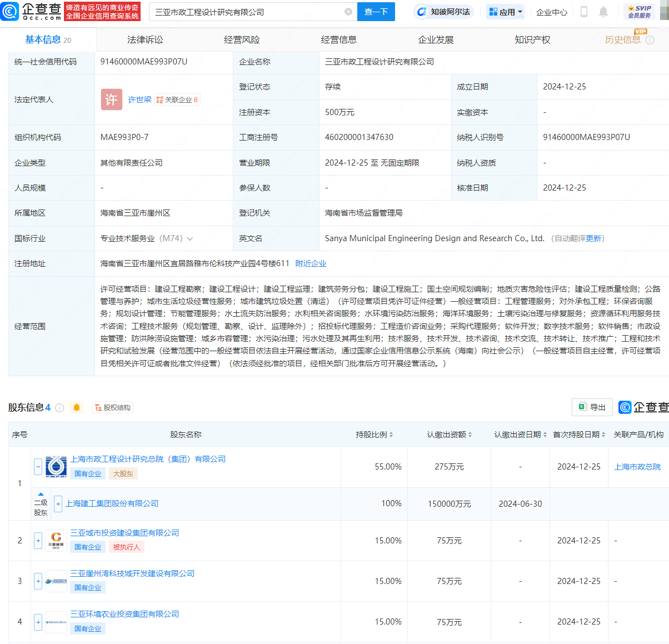This screenshot has height=644, width=669.
Task: Expand 专业技术服务业 (M74) industry dropdown
Action: [x=190, y=239]
